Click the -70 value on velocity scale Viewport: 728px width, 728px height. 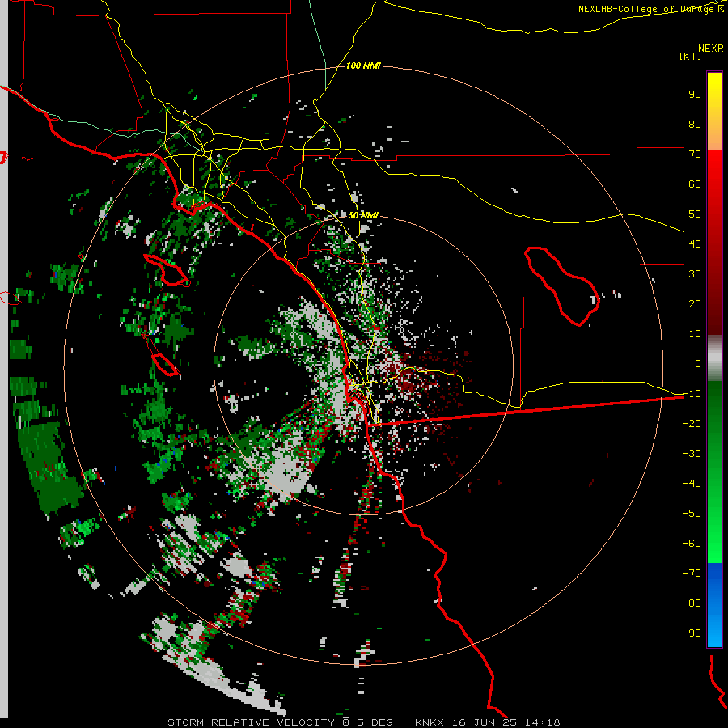click(692, 574)
